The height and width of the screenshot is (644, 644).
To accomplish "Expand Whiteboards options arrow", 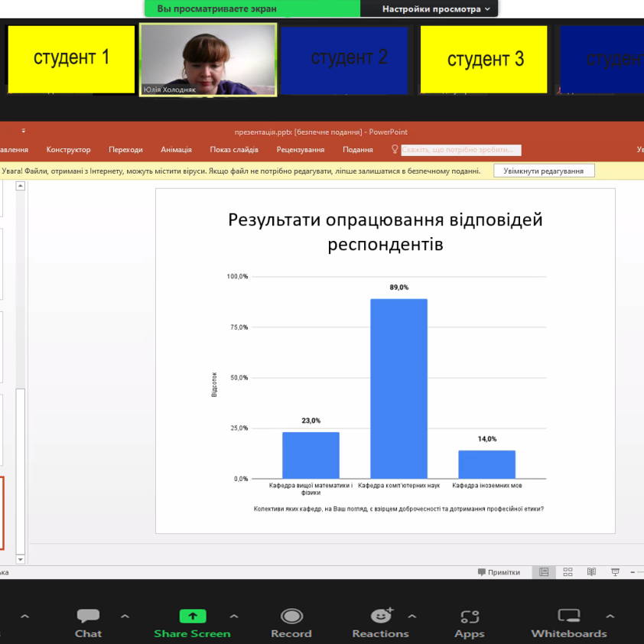I will pyautogui.click(x=610, y=616).
